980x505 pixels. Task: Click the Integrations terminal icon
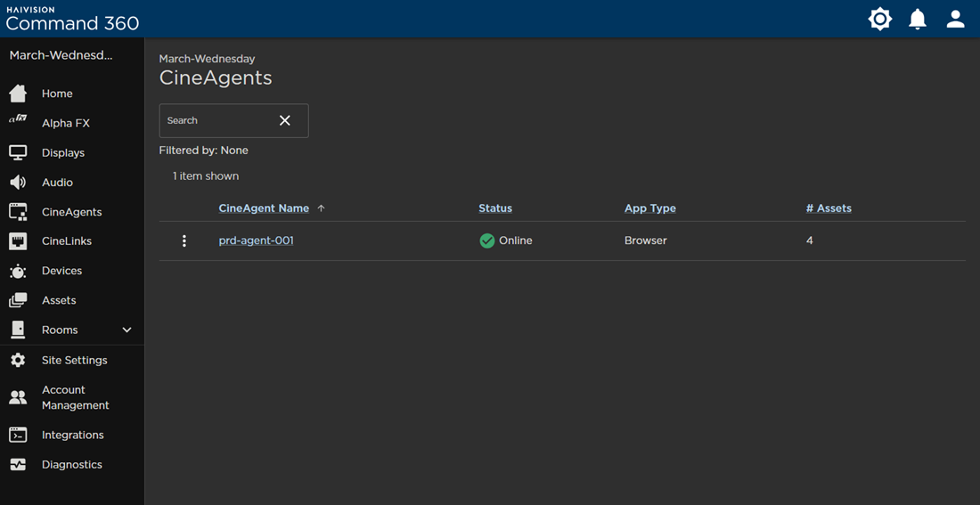pyautogui.click(x=18, y=435)
